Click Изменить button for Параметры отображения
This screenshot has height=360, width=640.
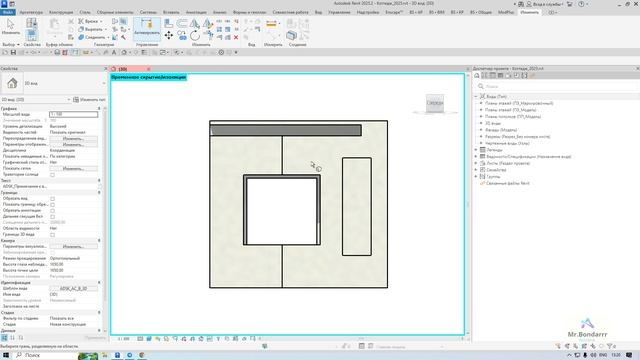coord(73,144)
